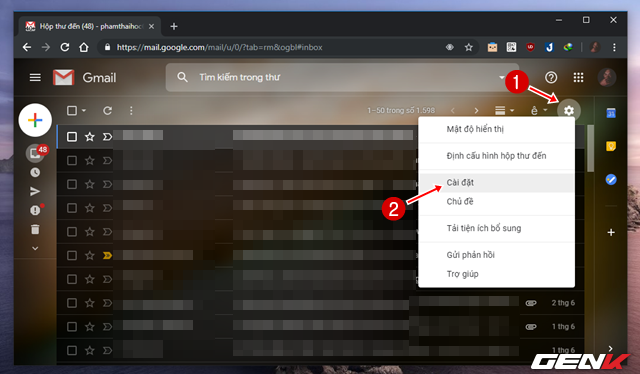The width and height of the screenshot is (640, 374).
Task: Focus the Tìm kiếm trong thư search field
Action: click(x=342, y=77)
